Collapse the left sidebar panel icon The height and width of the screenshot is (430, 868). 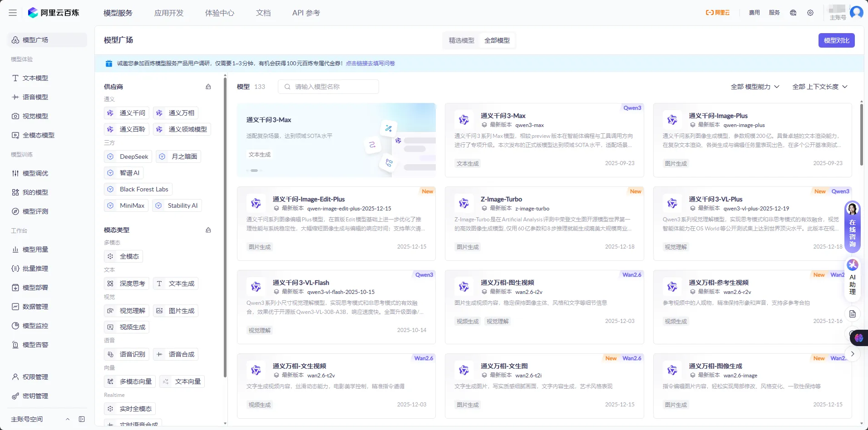tap(82, 419)
